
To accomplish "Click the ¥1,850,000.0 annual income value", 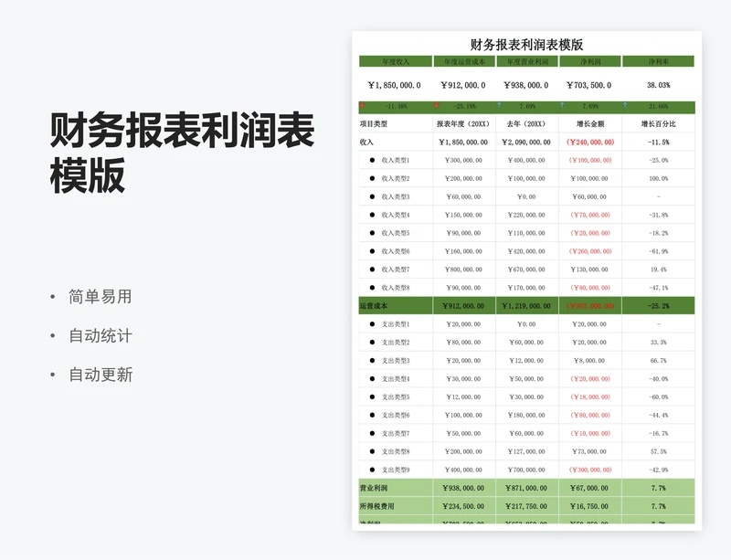I will (x=395, y=85).
